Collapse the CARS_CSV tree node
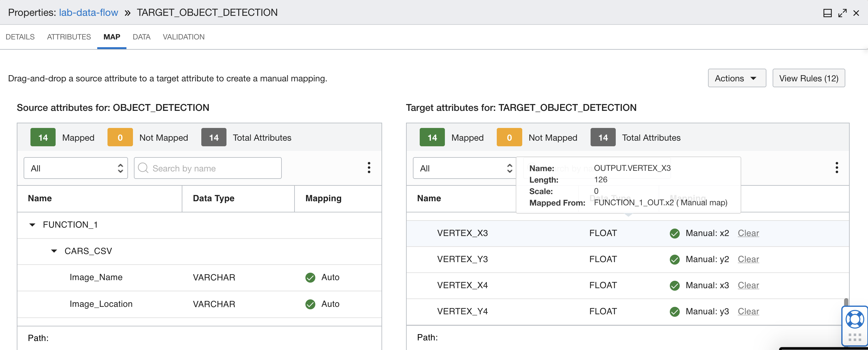 pos(54,251)
